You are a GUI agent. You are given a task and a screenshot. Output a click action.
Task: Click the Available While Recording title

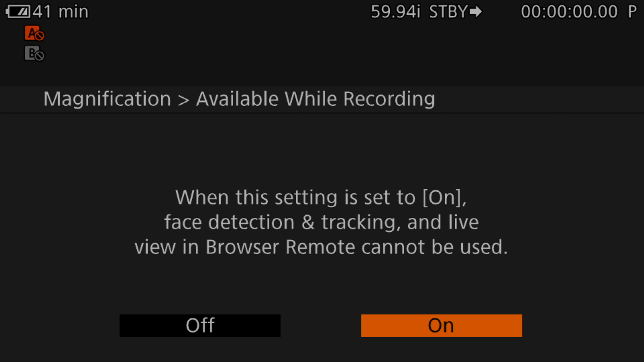315,99
